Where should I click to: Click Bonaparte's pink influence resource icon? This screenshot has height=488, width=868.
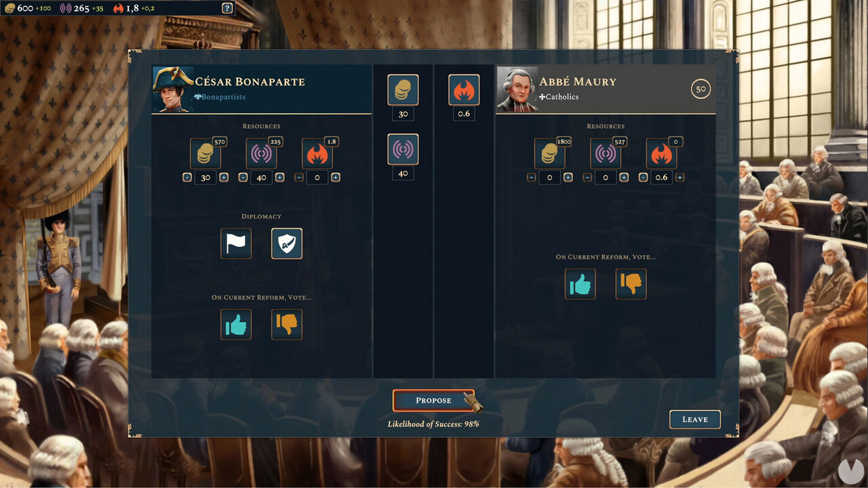(x=261, y=154)
